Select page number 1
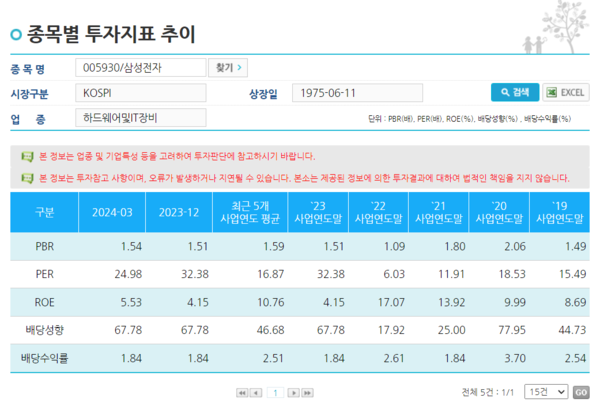 (275, 393)
